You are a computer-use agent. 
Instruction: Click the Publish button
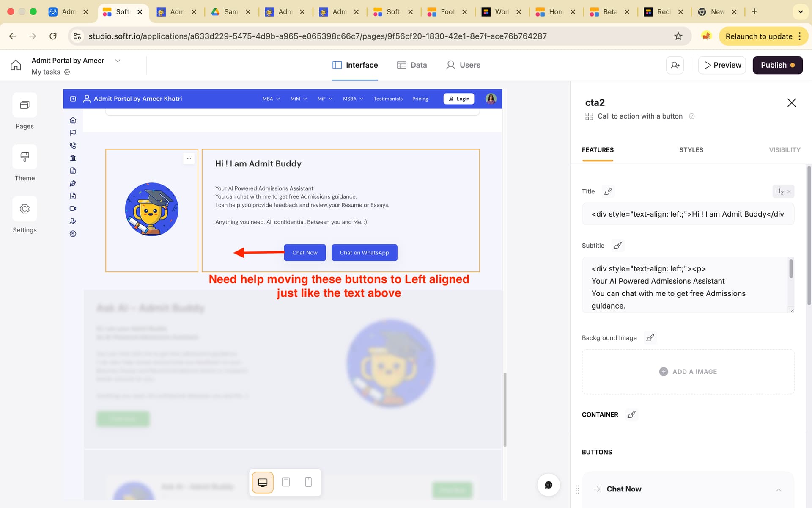777,65
